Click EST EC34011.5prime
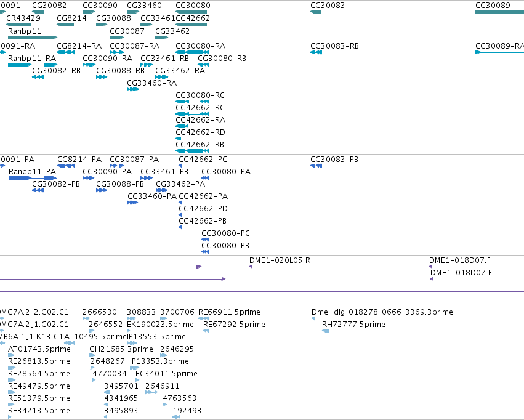Screen dimensions: 524x420 click(x=166, y=374)
